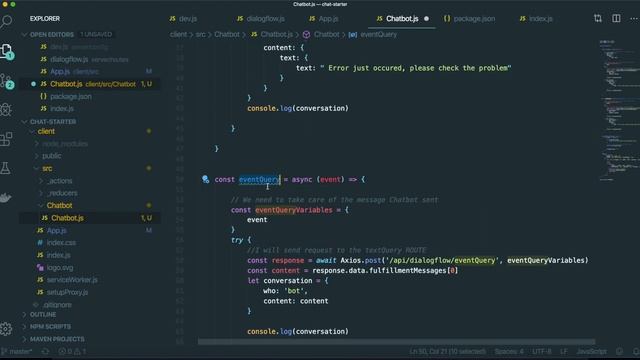Click the horizontal scrollbar under the editor
This screenshot has height=360, width=640.
(396, 342)
